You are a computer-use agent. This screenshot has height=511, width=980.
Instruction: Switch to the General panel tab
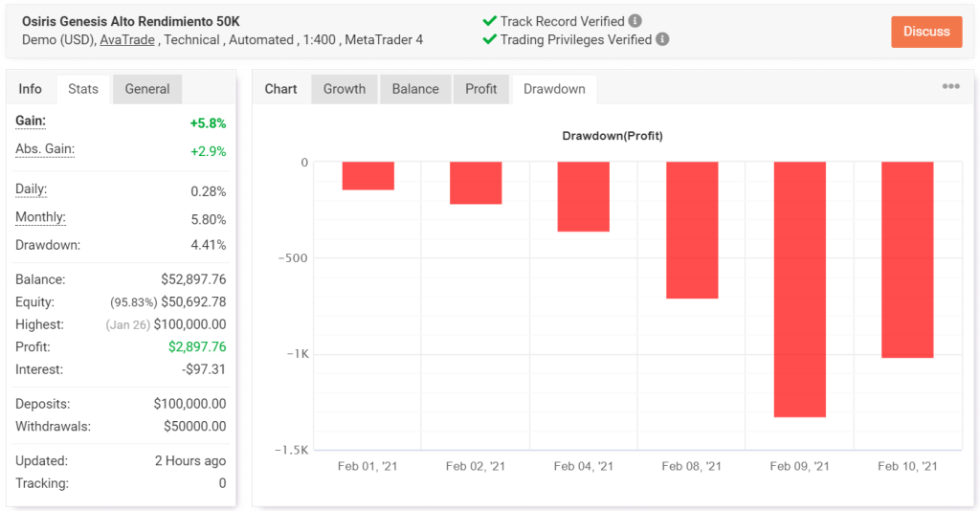click(x=147, y=89)
